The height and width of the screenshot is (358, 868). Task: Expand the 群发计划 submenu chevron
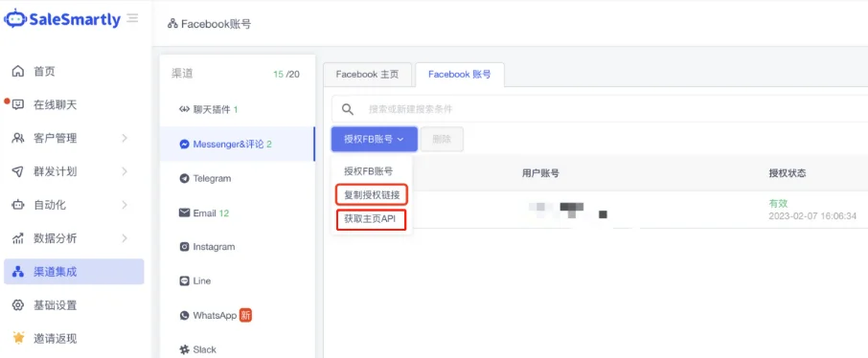point(125,171)
